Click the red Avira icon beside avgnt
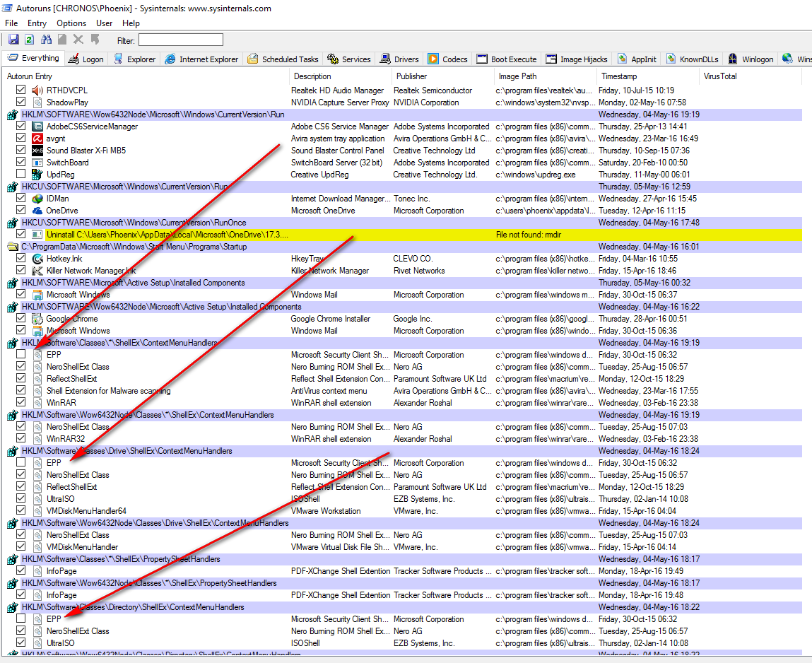 [37, 139]
